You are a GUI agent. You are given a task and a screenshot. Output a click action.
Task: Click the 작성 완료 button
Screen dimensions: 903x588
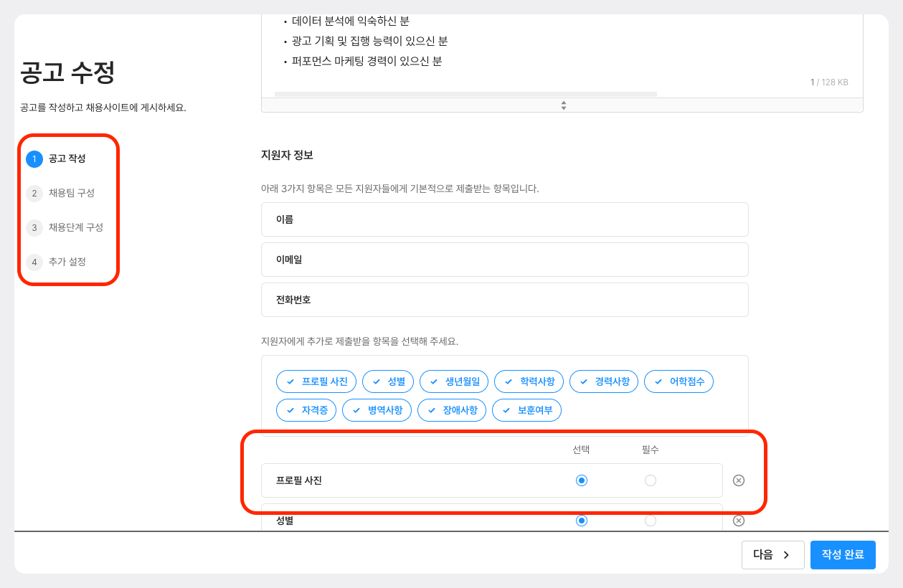tap(843, 555)
